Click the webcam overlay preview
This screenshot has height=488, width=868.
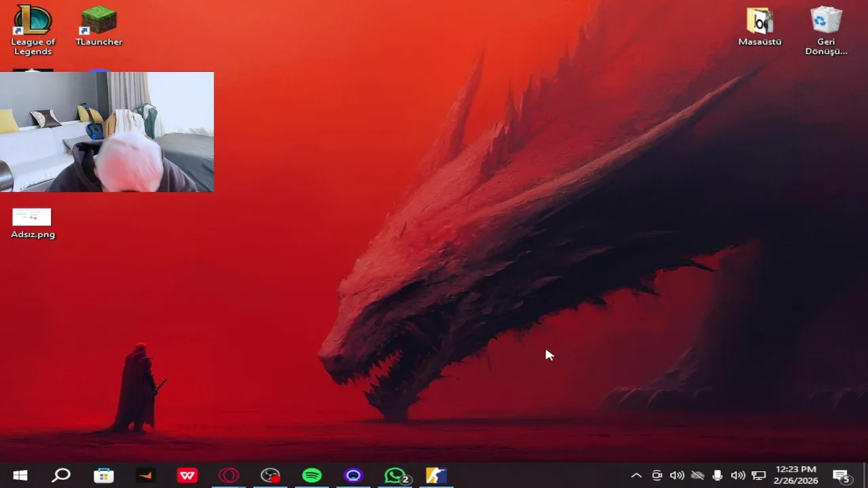click(106, 131)
